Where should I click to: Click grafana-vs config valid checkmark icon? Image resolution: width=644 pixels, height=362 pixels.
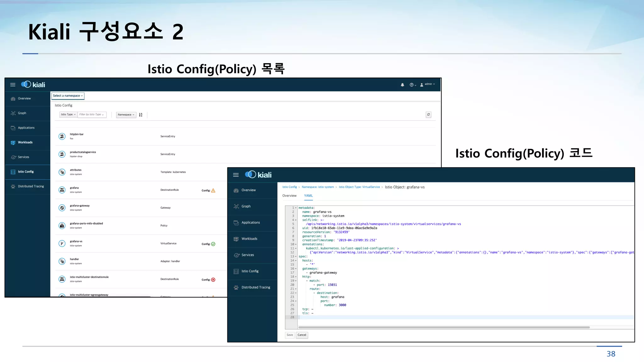click(x=213, y=244)
